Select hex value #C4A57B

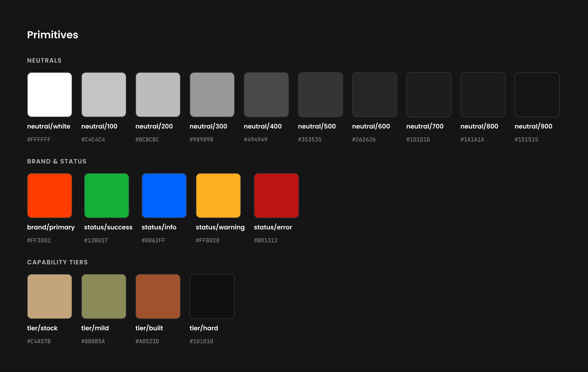39,341
